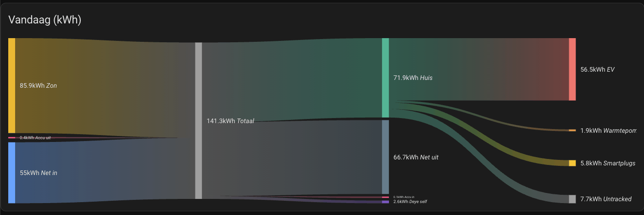The image size is (644, 215).
Task: Click the red EV node bar
Action: [x=572, y=69]
